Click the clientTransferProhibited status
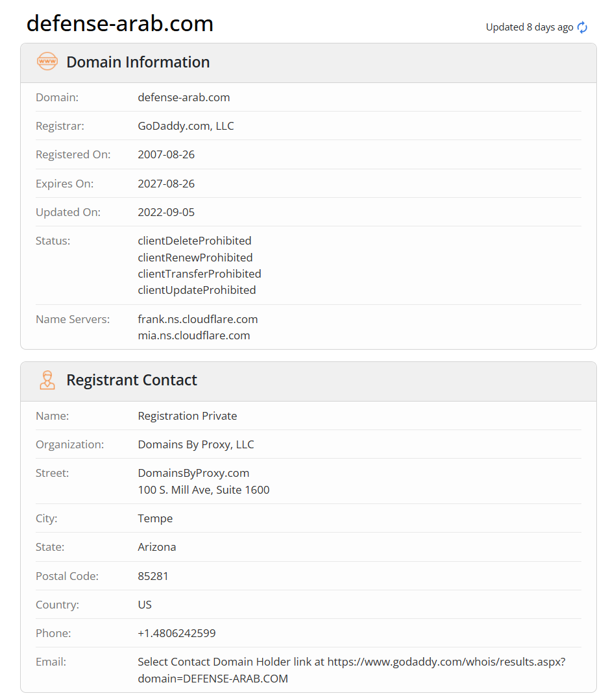The width and height of the screenshot is (608, 700). [199, 274]
